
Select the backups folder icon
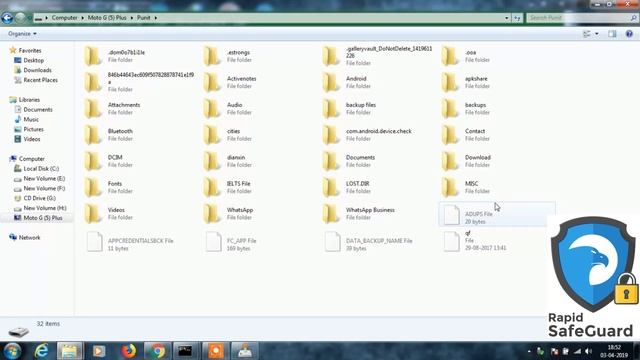click(x=450, y=109)
